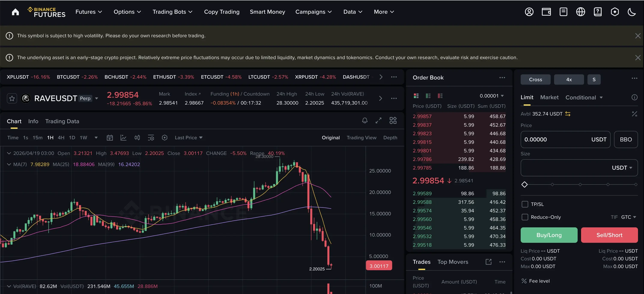This screenshot has height=294, width=644.
Task: Change GTC time-in-force dropdown
Action: [629, 217]
